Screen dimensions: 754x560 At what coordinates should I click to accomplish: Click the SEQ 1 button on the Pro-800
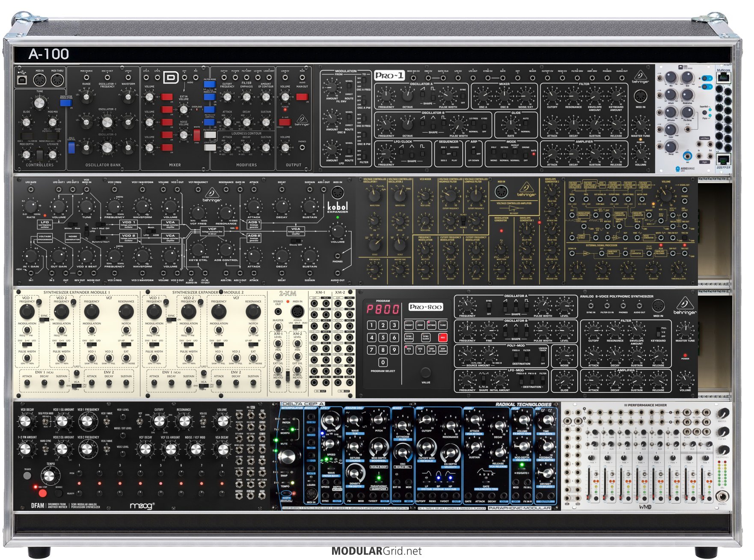(409, 350)
